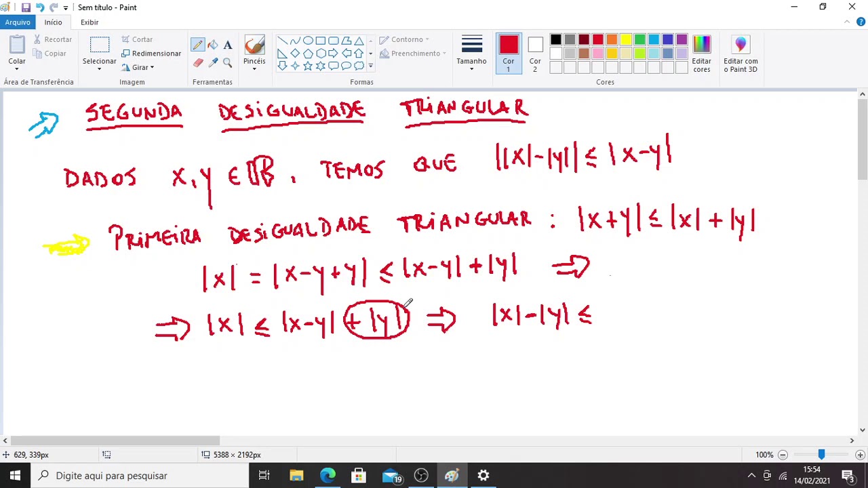Activate Cor 2 background color
This screenshot has width=868, height=488.
point(535,54)
